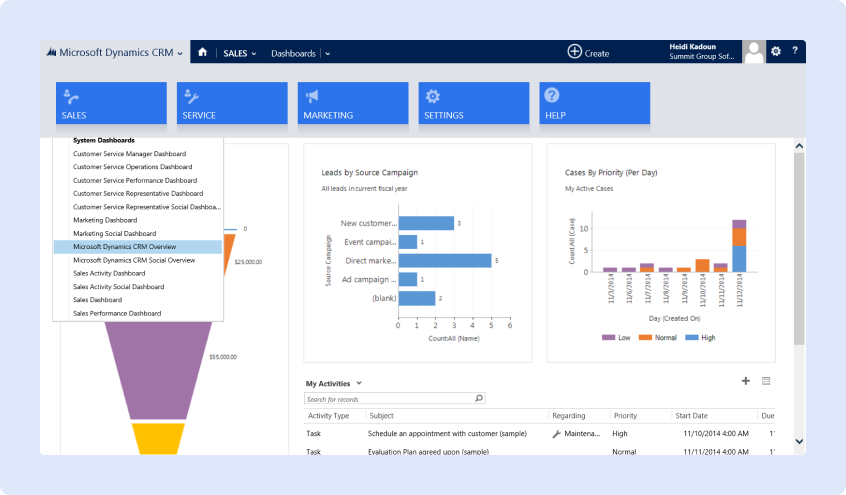
Task: Click the Search for records field
Action: [394, 399]
